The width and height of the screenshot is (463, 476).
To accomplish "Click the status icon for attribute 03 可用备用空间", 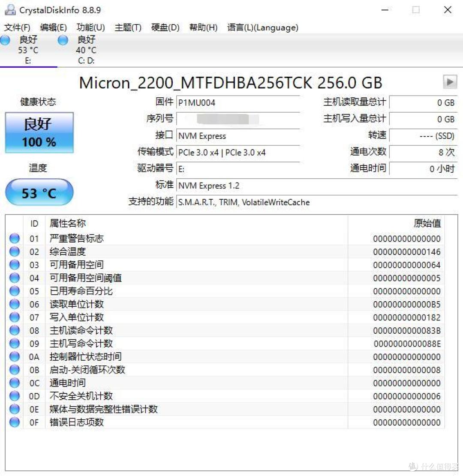I will [15, 264].
